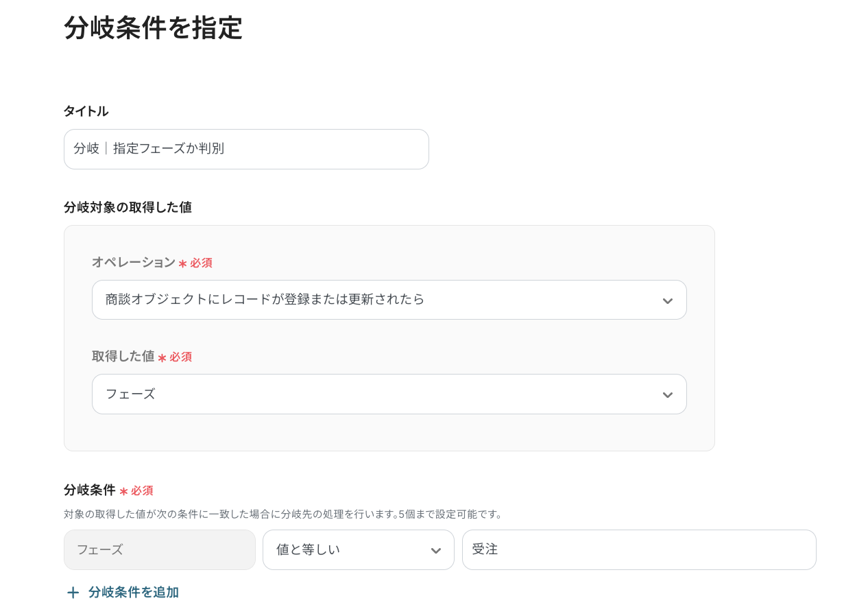Click the 分岐対象の取得した値 section label
Image resolution: width=868 pixels, height=616 pixels.
[128, 207]
